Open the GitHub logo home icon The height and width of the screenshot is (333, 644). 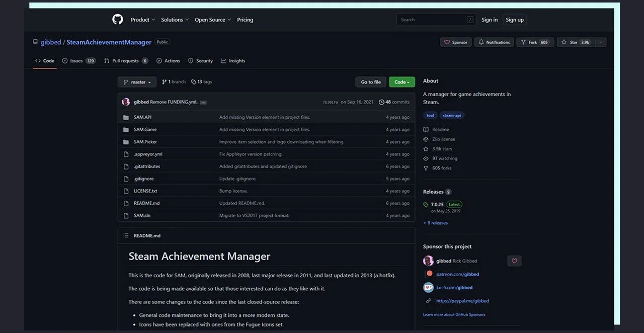pos(117,20)
